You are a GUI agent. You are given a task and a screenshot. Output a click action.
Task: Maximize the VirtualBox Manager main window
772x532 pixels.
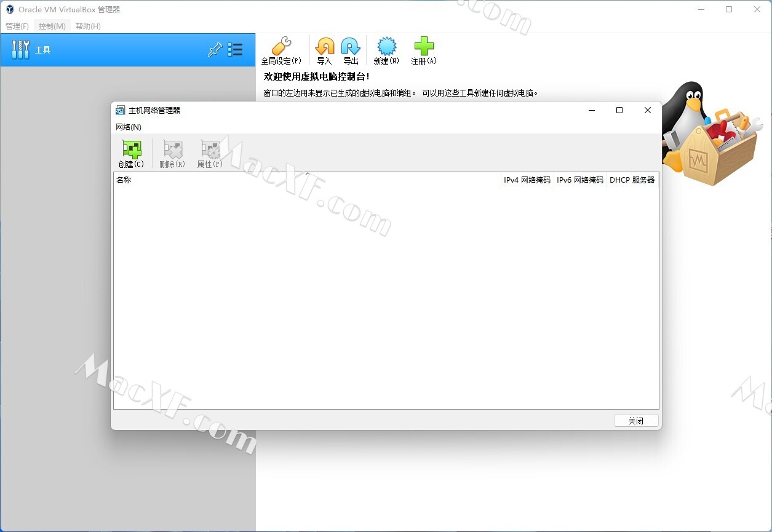[729, 9]
